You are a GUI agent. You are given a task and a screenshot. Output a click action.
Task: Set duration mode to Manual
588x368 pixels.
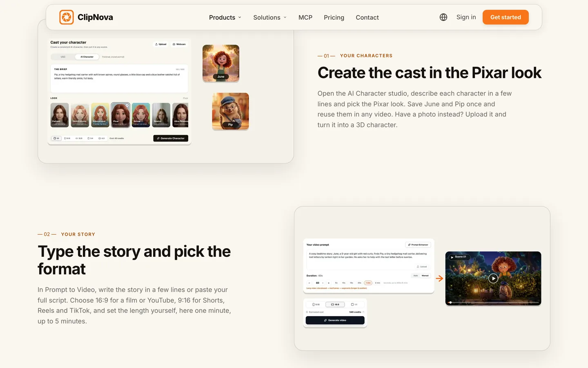coord(425,276)
